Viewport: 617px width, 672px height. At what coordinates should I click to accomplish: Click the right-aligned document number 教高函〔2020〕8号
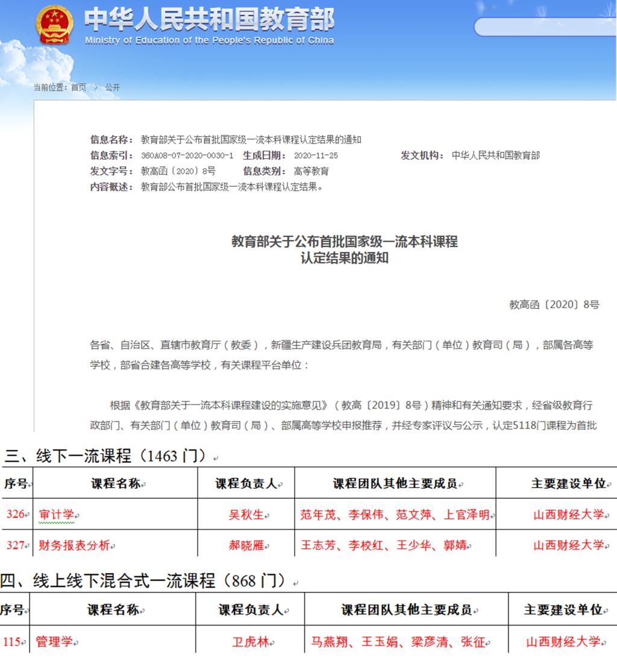[x=554, y=305]
